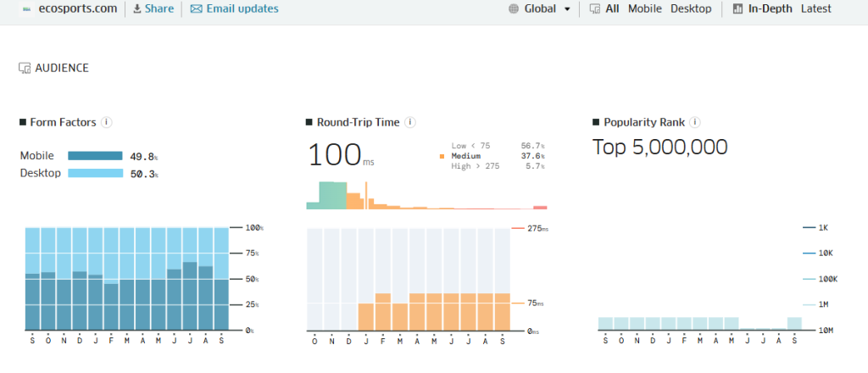Click the Mobile percentage bar
868x373 pixels.
tap(95, 156)
